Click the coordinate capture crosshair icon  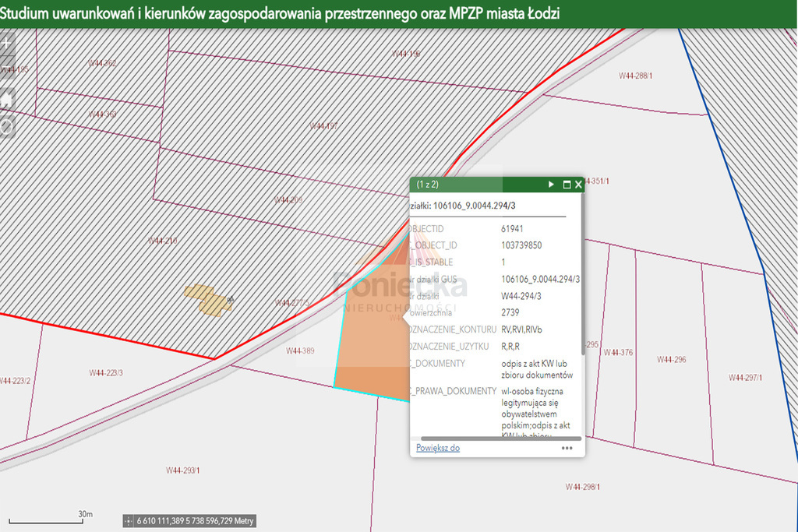click(x=129, y=520)
